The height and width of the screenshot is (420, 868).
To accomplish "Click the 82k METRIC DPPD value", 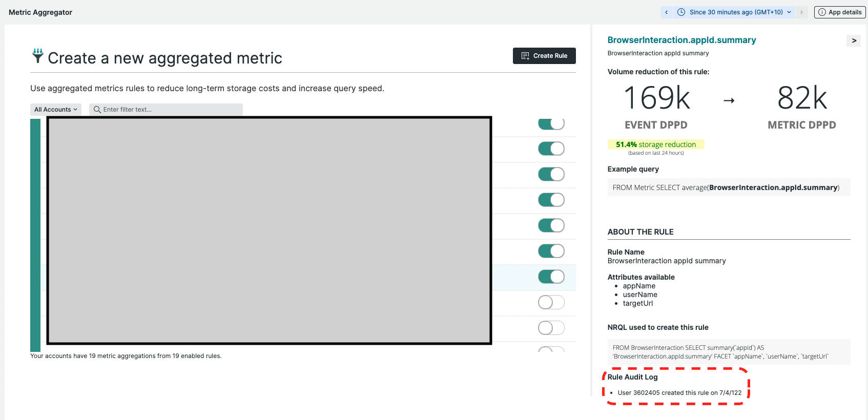I will pyautogui.click(x=802, y=98).
